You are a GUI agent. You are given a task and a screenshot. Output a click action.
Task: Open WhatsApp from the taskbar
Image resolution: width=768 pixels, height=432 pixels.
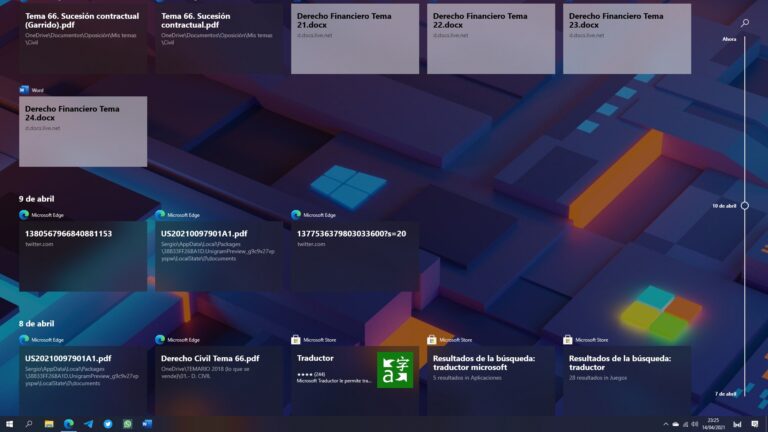(x=128, y=424)
